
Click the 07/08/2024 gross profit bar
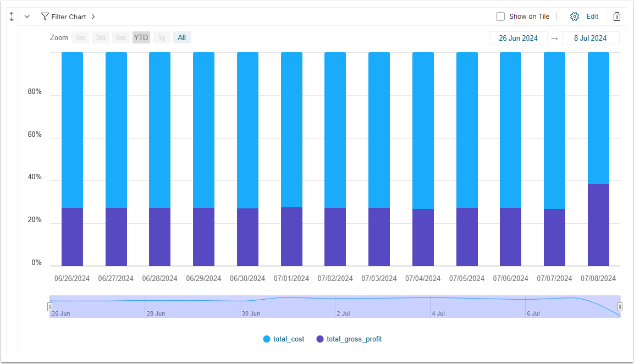pyautogui.click(x=598, y=225)
